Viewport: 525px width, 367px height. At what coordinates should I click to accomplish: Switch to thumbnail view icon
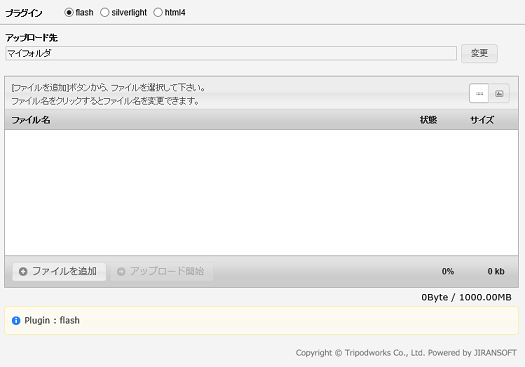click(499, 93)
